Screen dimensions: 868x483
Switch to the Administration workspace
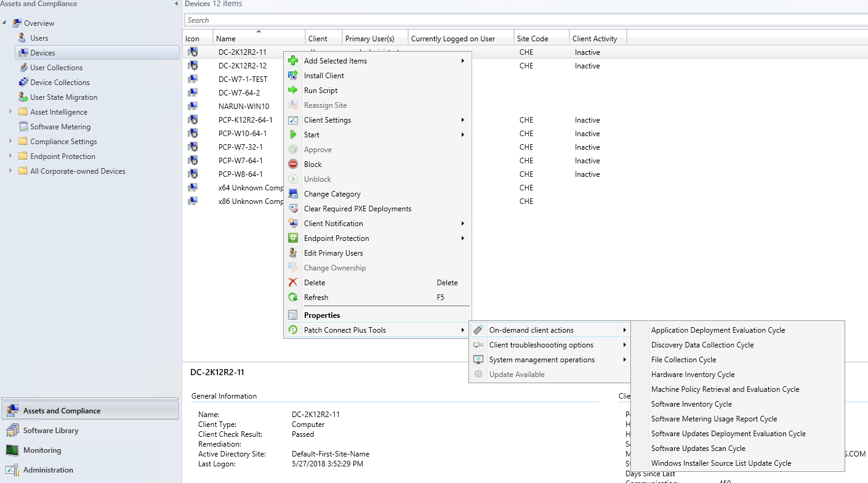point(90,470)
